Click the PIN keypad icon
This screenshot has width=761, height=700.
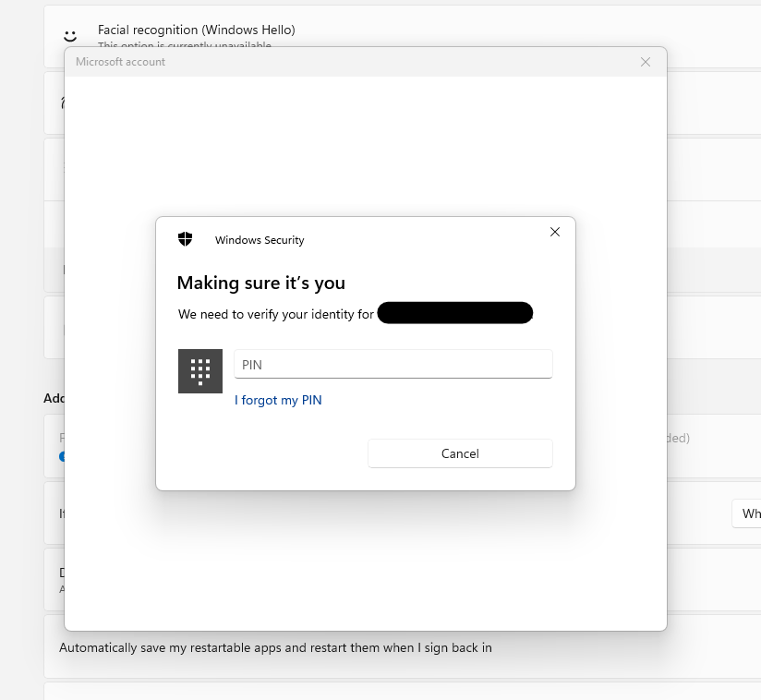tap(200, 371)
